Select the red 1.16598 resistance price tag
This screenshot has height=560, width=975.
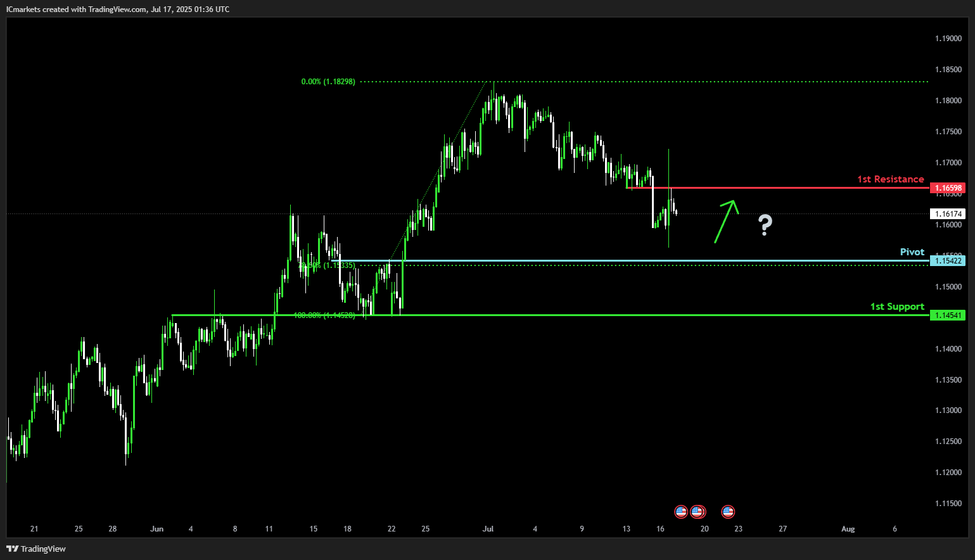[x=948, y=188]
